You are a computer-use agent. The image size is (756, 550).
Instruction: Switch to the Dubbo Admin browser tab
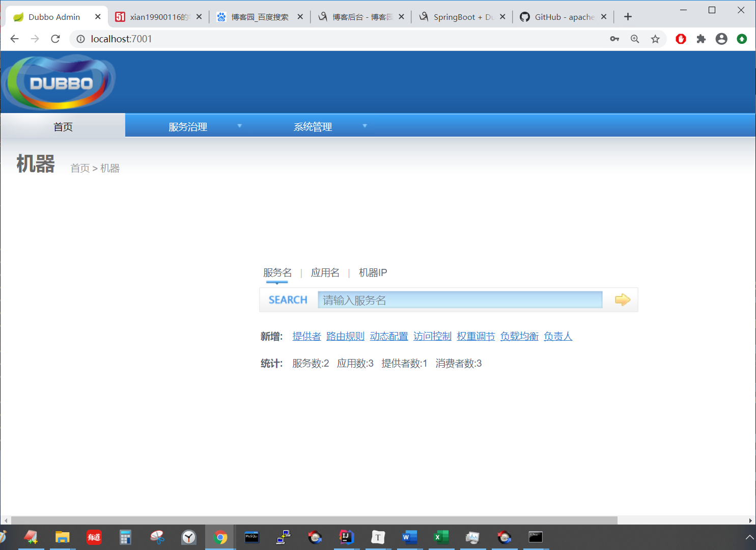tap(54, 17)
